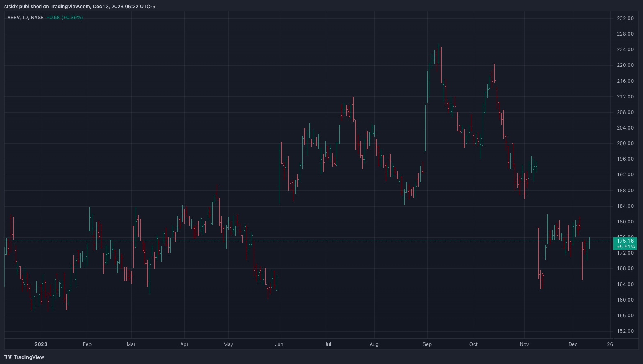Click the 156.00 price axis label
643x364 pixels.
click(625, 316)
